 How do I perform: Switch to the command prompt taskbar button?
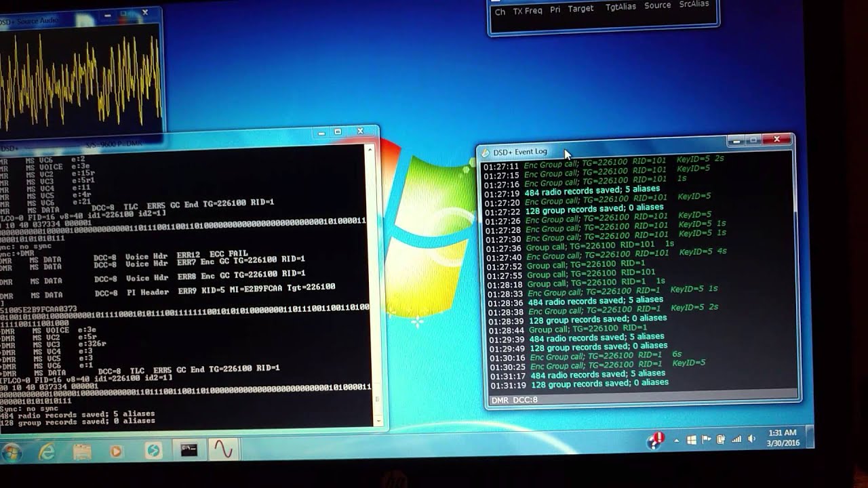coord(189,449)
